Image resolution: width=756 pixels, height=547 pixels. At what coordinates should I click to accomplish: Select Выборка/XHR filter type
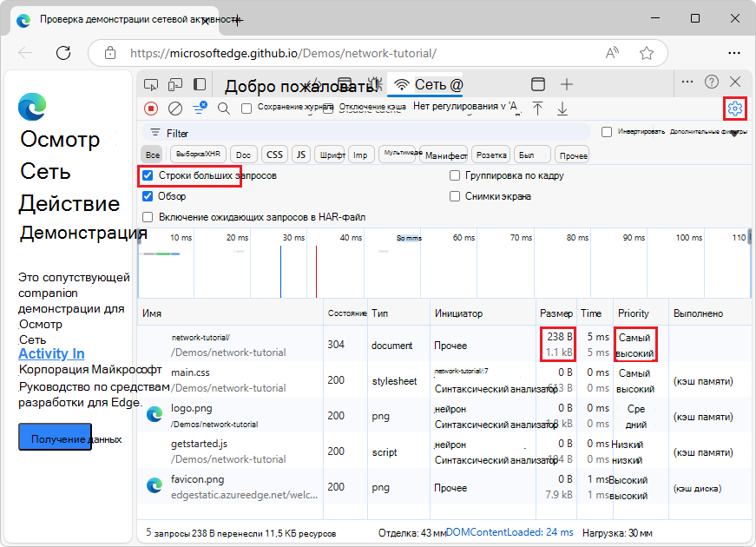coord(198,154)
